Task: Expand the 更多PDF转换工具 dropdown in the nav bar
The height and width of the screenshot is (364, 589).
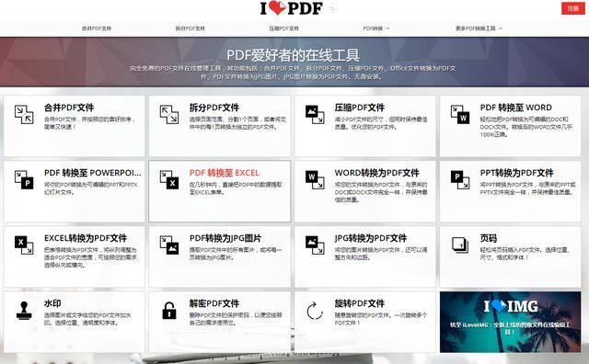Action: (479, 28)
